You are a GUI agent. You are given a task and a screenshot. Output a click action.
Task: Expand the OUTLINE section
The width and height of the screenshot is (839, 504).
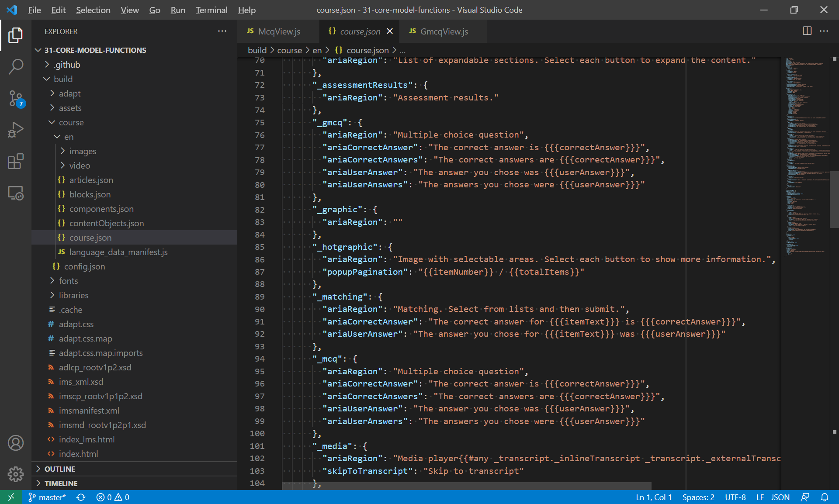point(60,469)
